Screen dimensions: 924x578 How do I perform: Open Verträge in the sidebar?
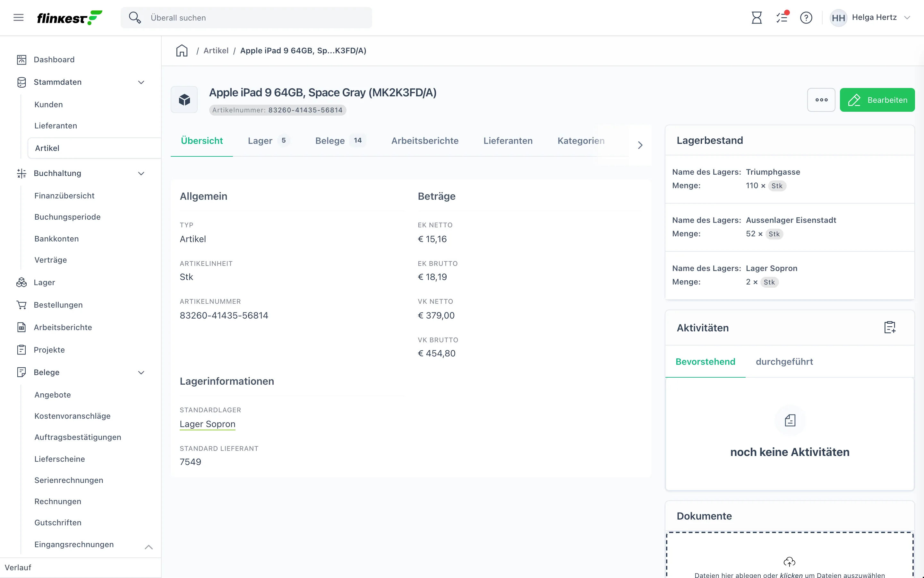coord(51,260)
